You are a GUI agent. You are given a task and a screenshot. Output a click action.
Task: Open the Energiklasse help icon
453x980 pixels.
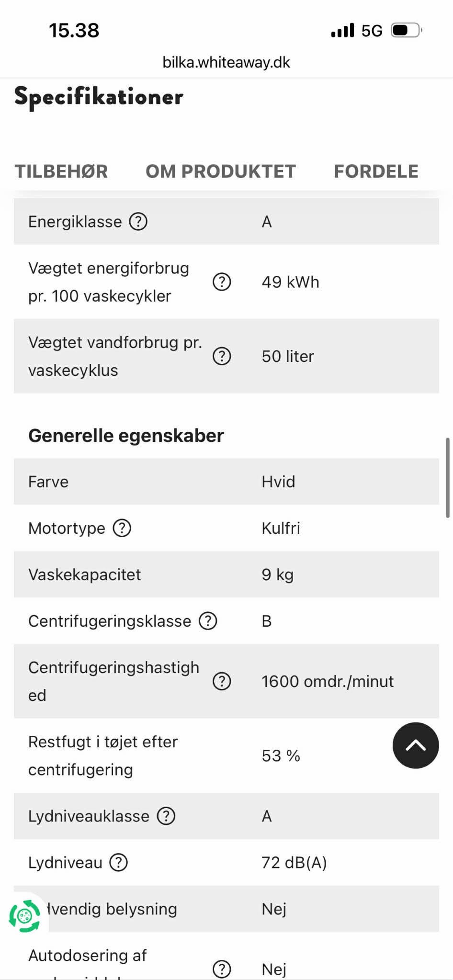(138, 222)
